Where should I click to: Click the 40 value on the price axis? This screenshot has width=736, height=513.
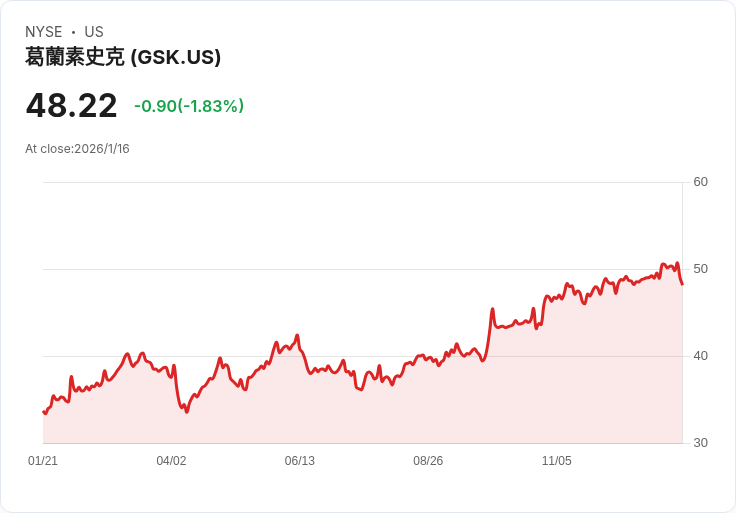pos(700,356)
